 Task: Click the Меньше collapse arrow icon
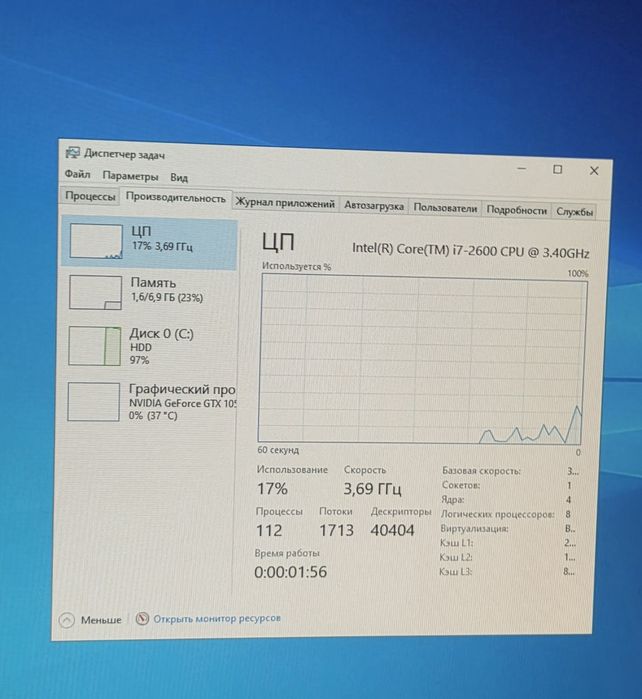(x=66, y=620)
